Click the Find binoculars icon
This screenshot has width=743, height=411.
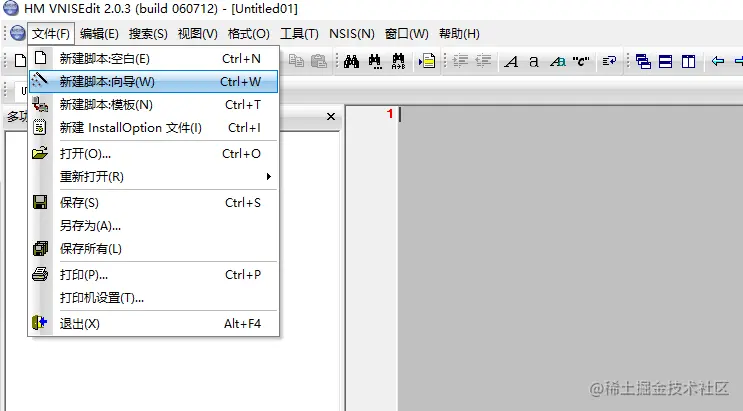[351, 61]
